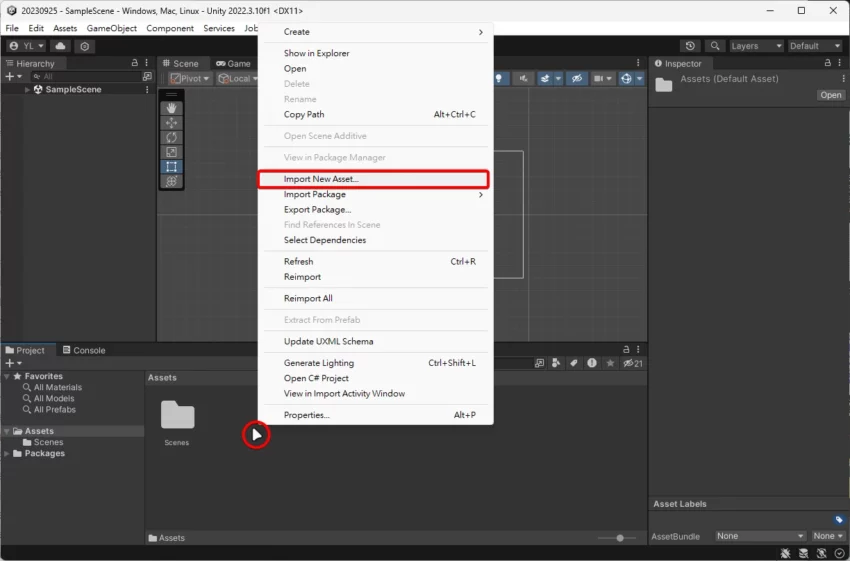The height and width of the screenshot is (561, 850).
Task: Save search to favorites star
Action: 610,363
